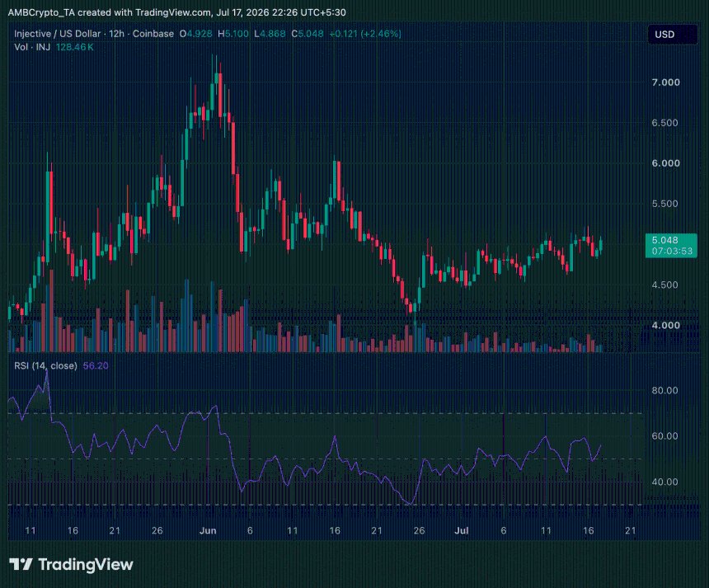Click the 6.000 price axis label
Viewport: 709px width, 588px height.
[x=665, y=163]
